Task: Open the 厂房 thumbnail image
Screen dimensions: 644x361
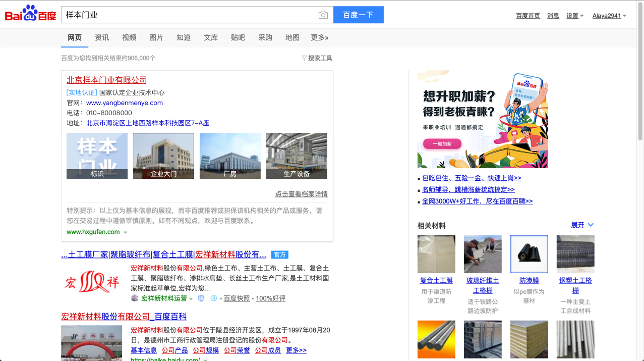Action: (230, 156)
